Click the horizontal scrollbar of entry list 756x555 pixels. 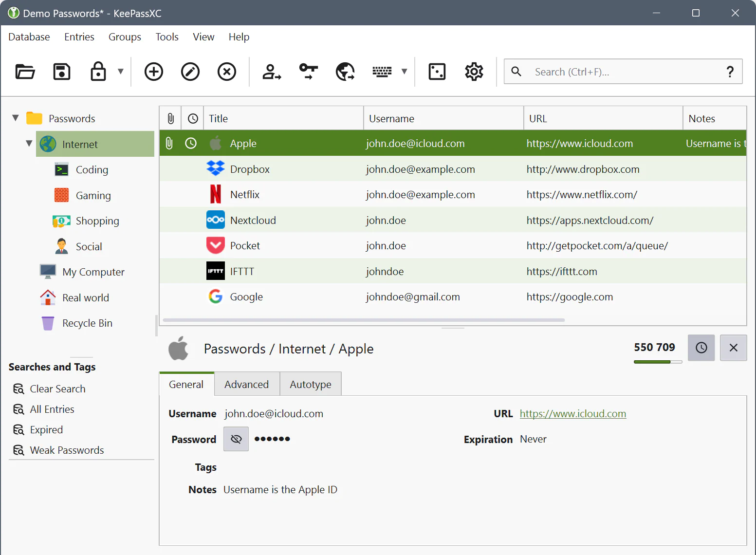click(363, 320)
